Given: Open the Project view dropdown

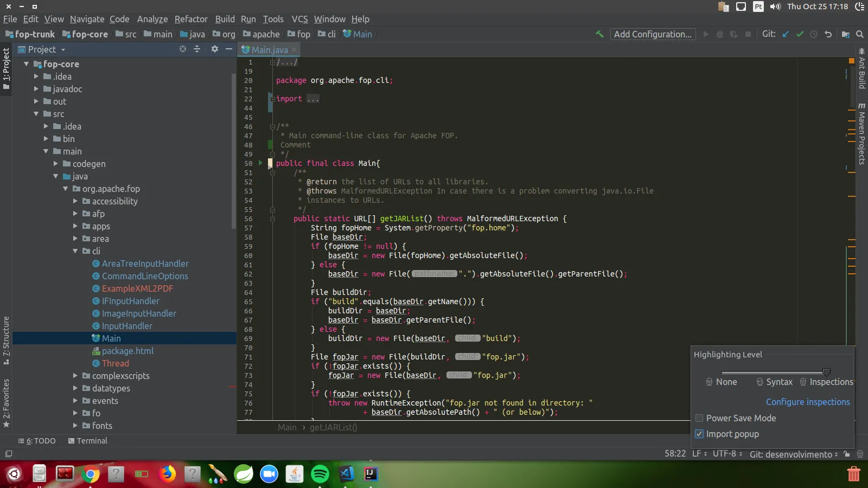Looking at the screenshot, I should (63, 50).
